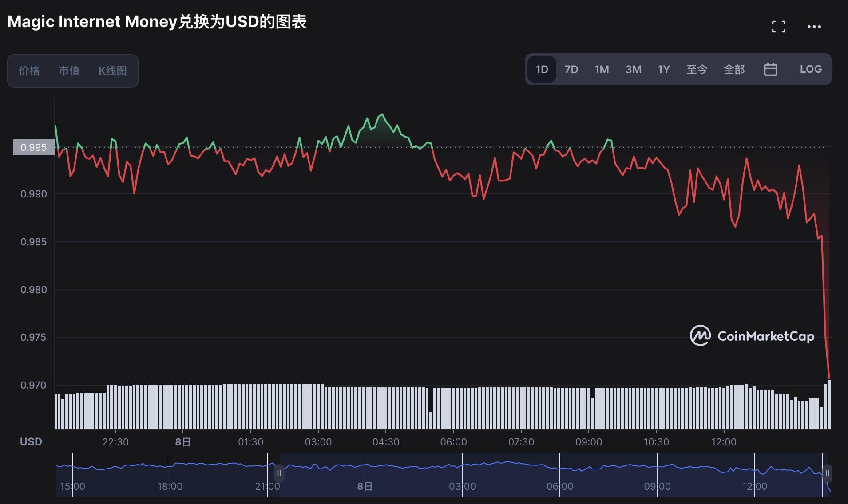848x504 pixels.
Task: Switch to the 7D time range
Action: [x=571, y=69]
